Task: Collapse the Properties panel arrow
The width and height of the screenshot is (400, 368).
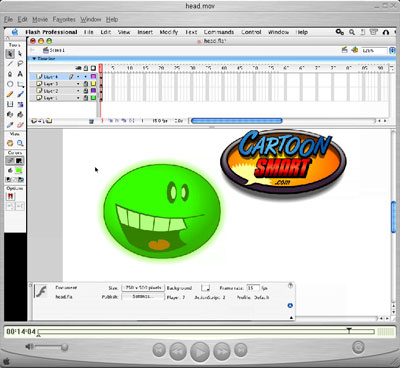Action: (x=291, y=318)
